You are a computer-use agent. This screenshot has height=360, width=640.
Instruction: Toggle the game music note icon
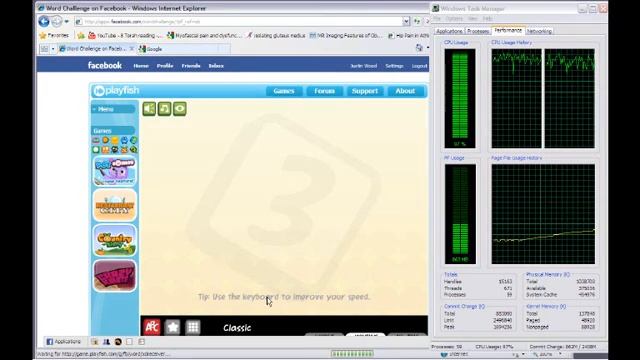(164, 109)
